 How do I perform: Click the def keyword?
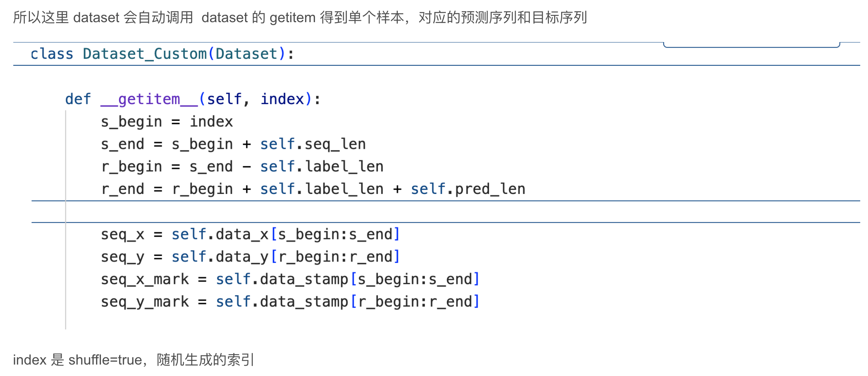pyautogui.click(x=78, y=99)
